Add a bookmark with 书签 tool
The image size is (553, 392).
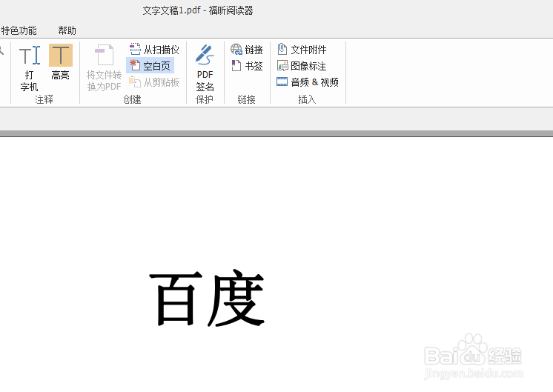tap(247, 66)
